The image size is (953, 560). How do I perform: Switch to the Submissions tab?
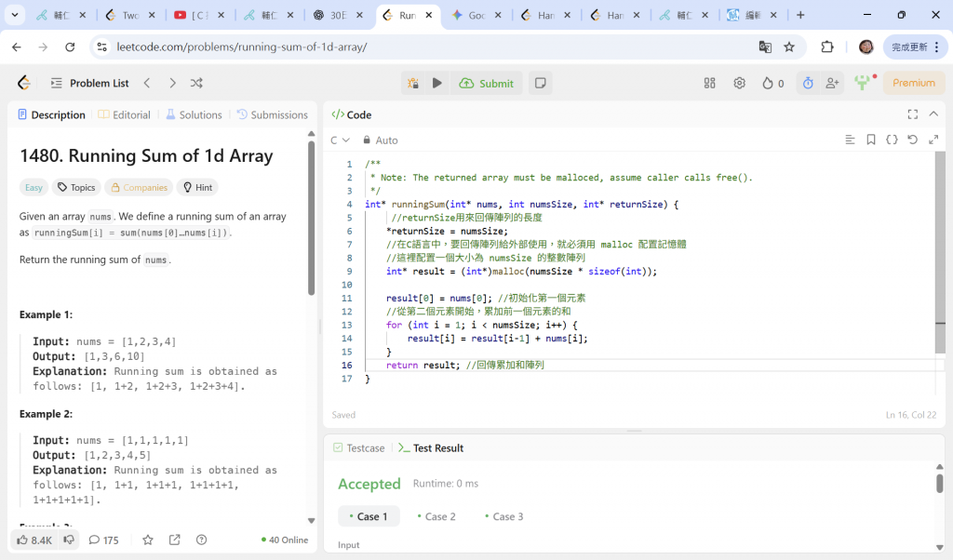coord(273,114)
